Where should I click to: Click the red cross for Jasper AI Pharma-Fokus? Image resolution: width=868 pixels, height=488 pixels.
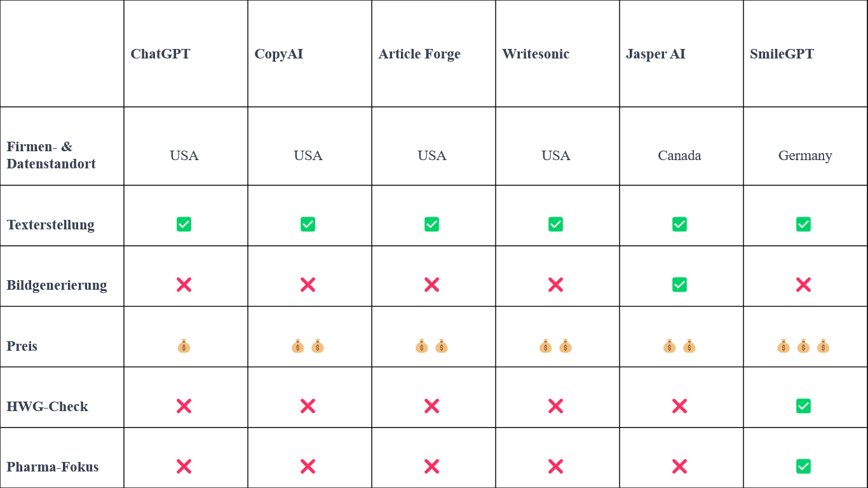click(x=679, y=466)
